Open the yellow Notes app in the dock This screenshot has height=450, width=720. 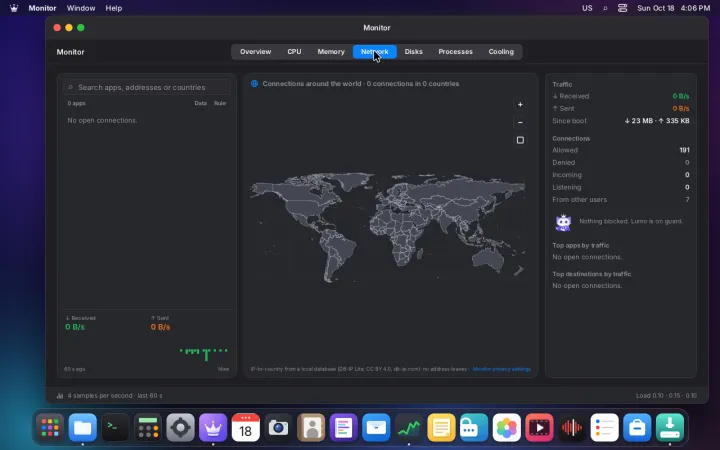[x=441, y=428]
